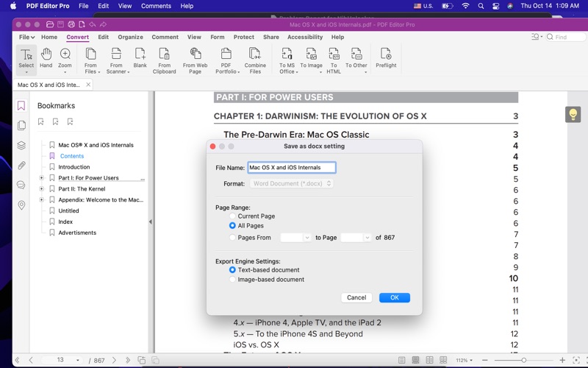Open the Apple menu
588x368 pixels.
12,6
